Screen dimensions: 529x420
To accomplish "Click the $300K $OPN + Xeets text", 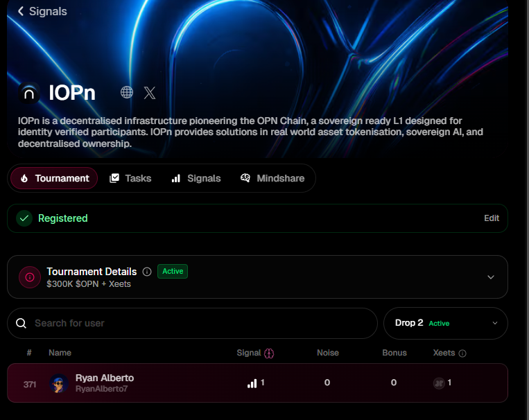I will (x=89, y=284).
